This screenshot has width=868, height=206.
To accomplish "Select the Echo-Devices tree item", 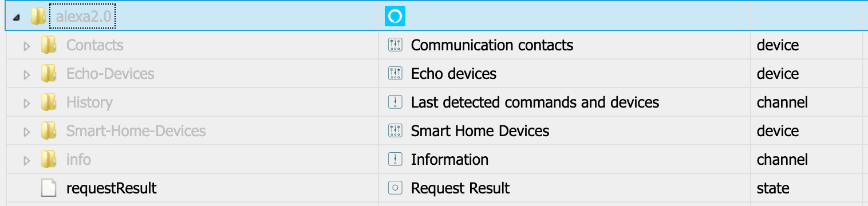I will [110, 74].
